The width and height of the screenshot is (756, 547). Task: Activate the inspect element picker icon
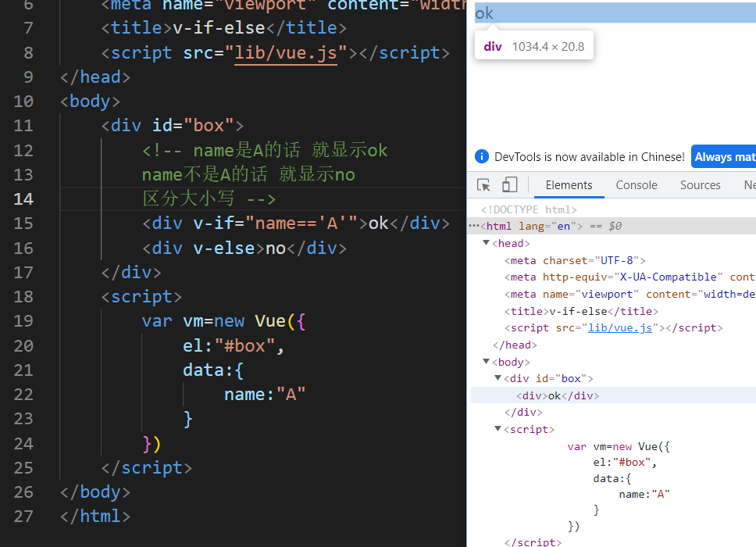[x=483, y=185]
